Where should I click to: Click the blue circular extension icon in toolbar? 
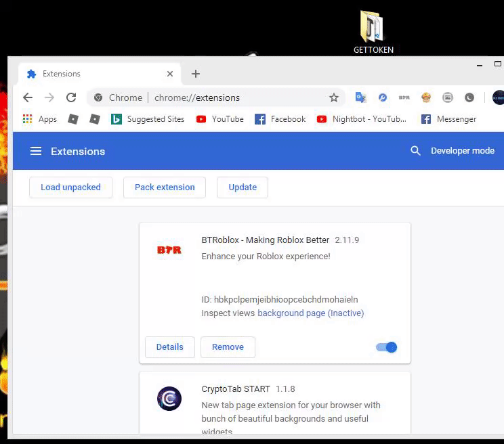click(383, 97)
